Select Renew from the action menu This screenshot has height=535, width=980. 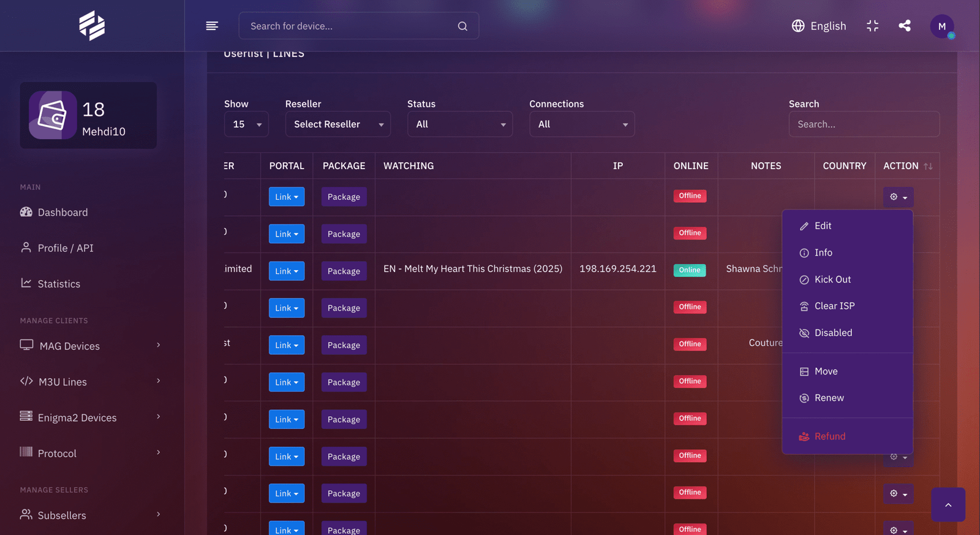[848, 398]
